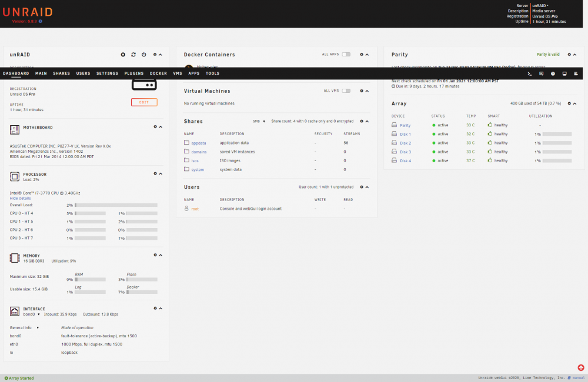Open Users panel settings gear

click(362, 187)
